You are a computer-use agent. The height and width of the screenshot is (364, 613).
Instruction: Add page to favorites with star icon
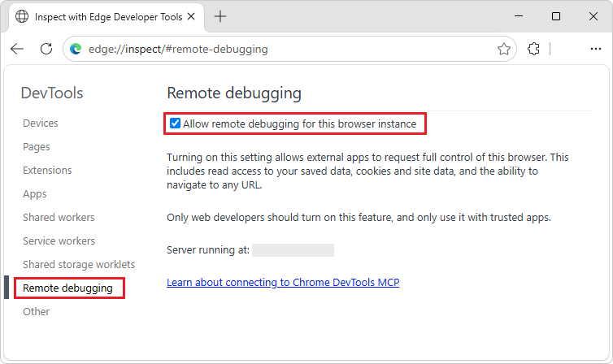[504, 49]
